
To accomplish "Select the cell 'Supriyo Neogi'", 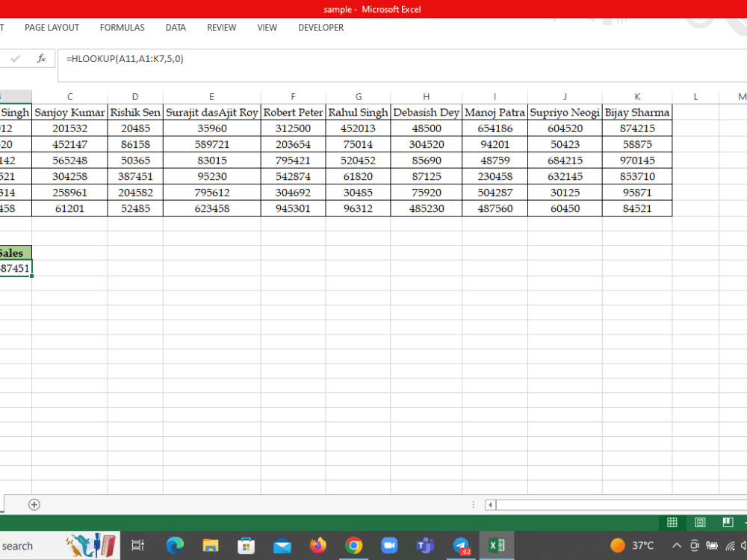I will tap(565, 113).
